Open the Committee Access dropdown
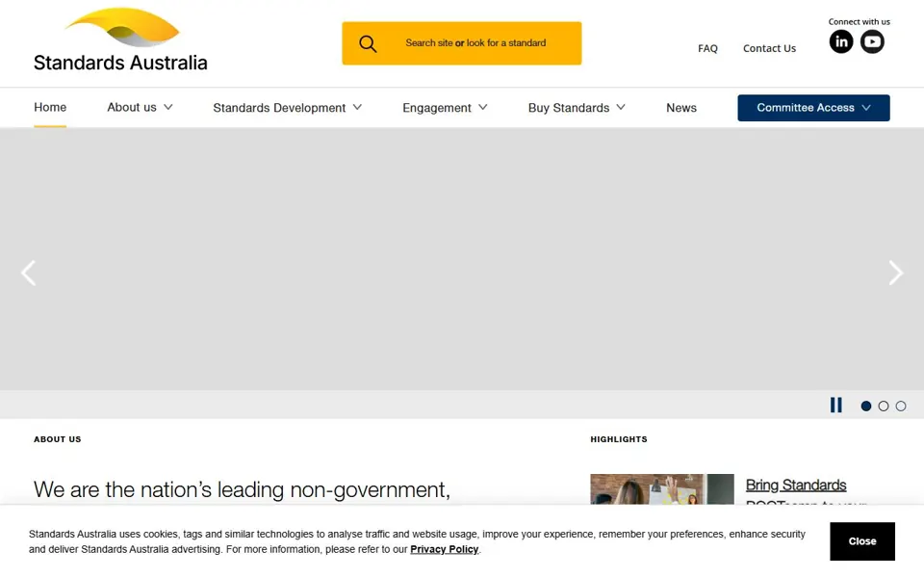Image resolution: width=924 pixels, height=578 pixels. click(x=813, y=108)
